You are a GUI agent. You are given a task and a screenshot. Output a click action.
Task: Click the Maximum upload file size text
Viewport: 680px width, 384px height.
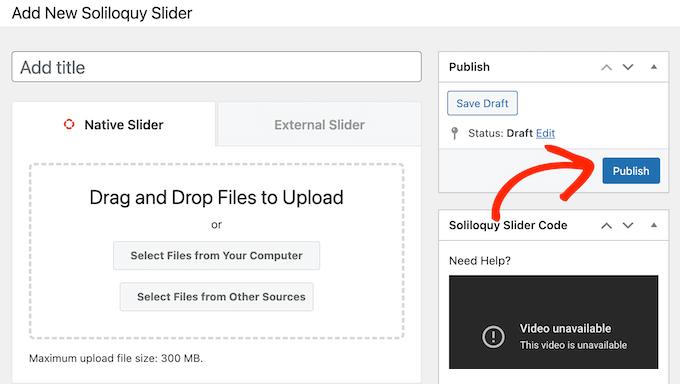point(116,358)
